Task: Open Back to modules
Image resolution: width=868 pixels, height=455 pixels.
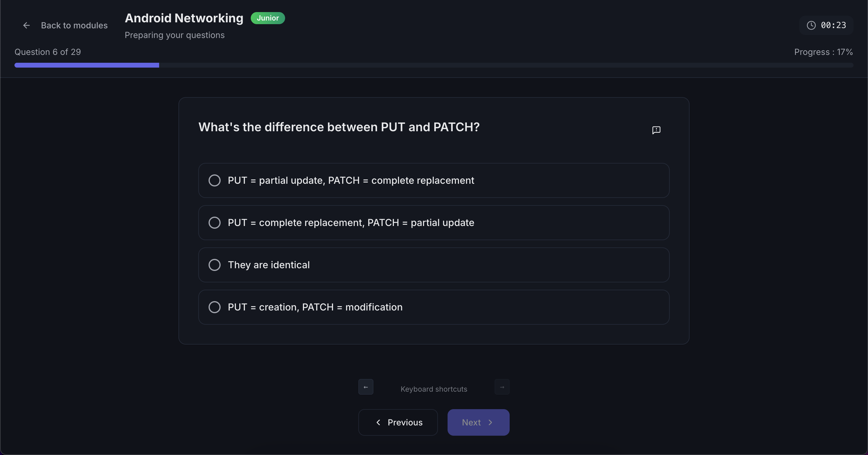Action: 74,25
